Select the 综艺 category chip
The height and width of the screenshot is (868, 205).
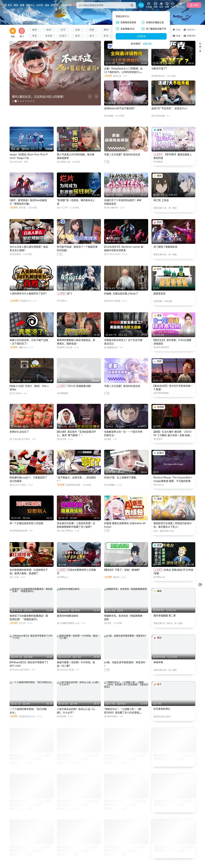point(63,30)
